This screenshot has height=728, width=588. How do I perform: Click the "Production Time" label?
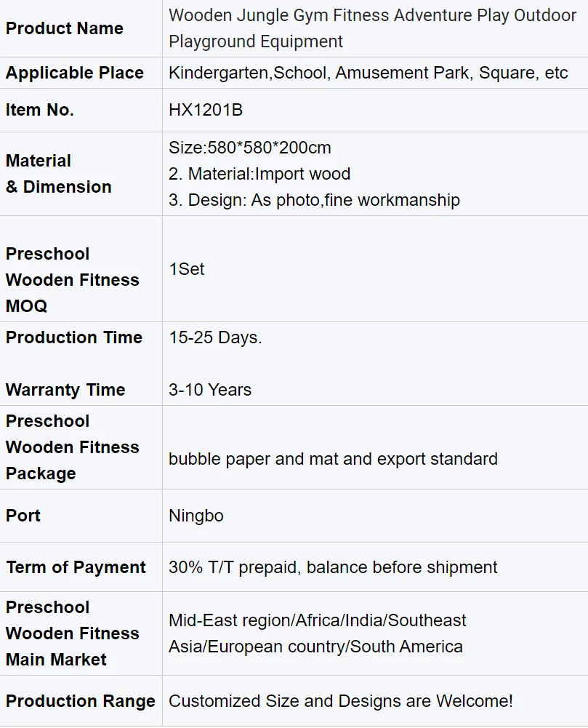click(x=74, y=337)
